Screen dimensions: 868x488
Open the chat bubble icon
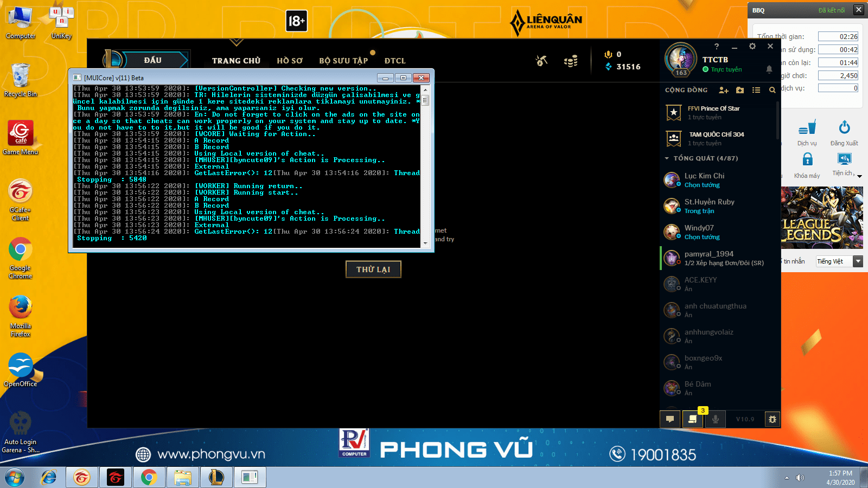[x=670, y=419]
